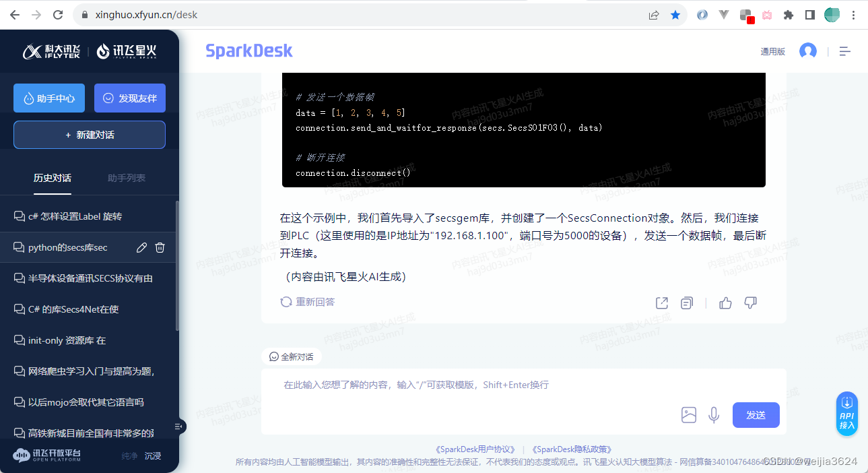Open user account avatar in SparkDesk header
This screenshot has height=473, width=868.
pos(807,51)
